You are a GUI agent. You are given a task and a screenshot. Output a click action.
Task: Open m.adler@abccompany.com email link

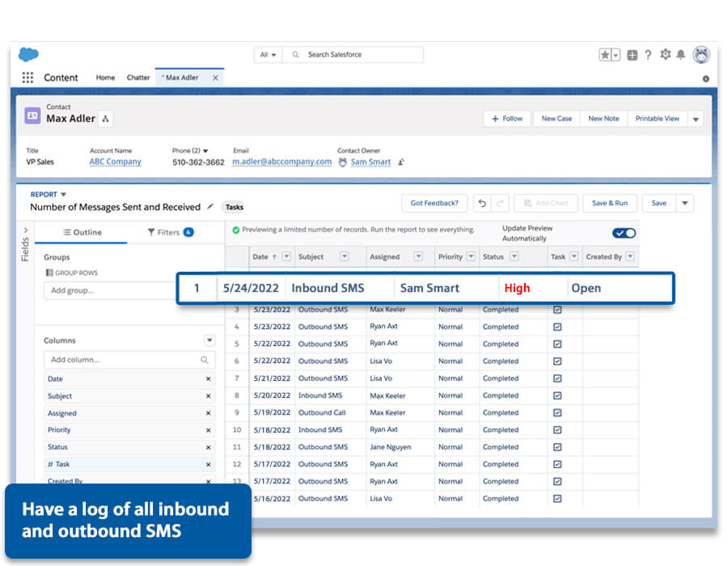tap(281, 162)
